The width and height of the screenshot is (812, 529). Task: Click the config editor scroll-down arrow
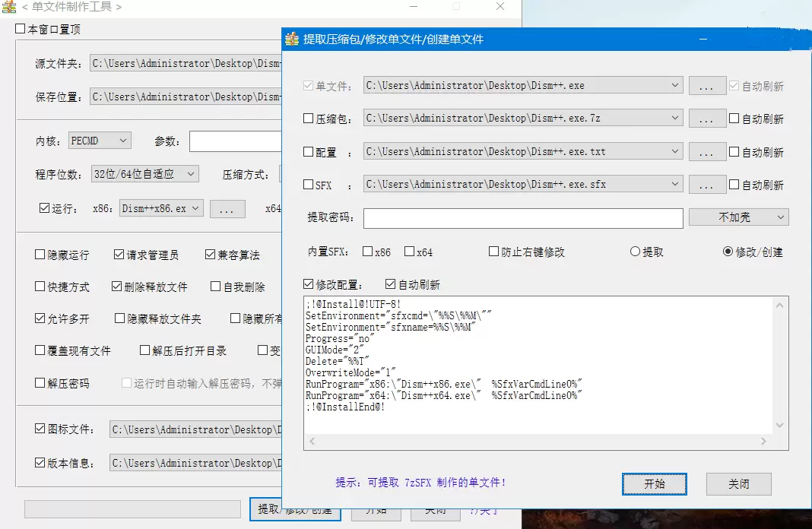779,425
